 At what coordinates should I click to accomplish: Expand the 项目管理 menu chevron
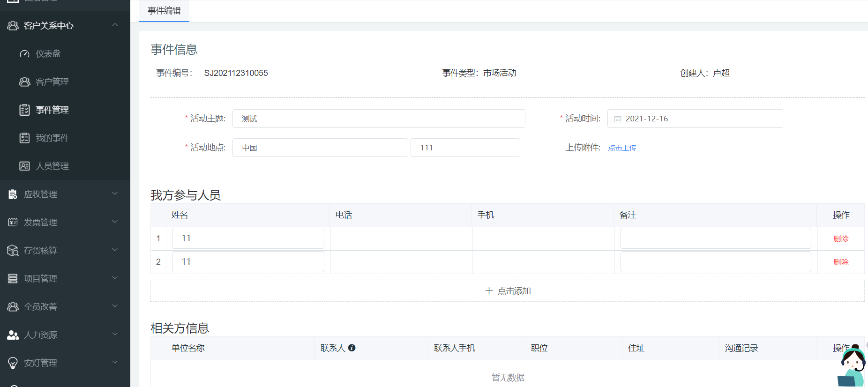[115, 278]
